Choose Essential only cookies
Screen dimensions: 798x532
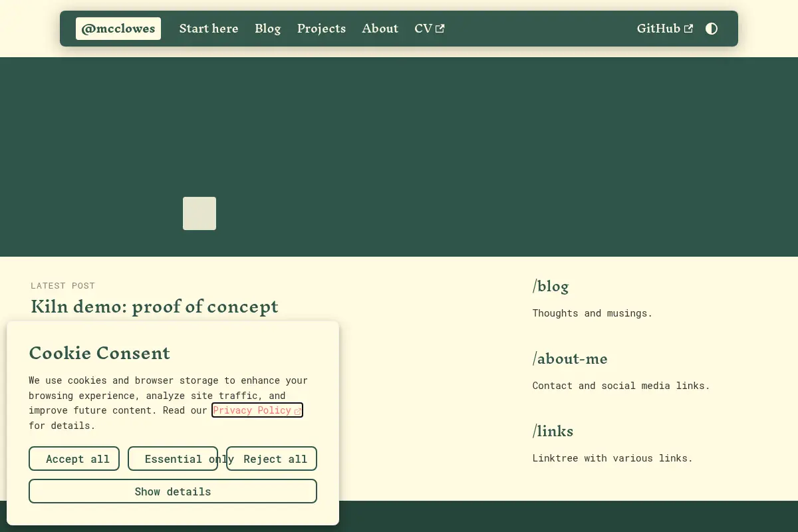click(x=173, y=459)
